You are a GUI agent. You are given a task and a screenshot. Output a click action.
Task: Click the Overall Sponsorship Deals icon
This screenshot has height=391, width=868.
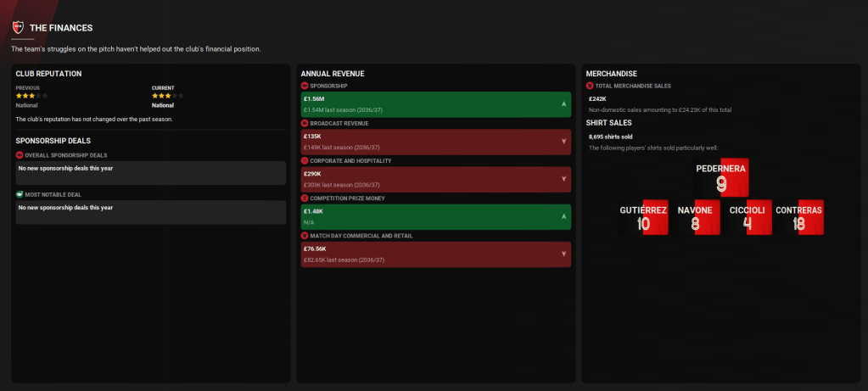(x=20, y=155)
